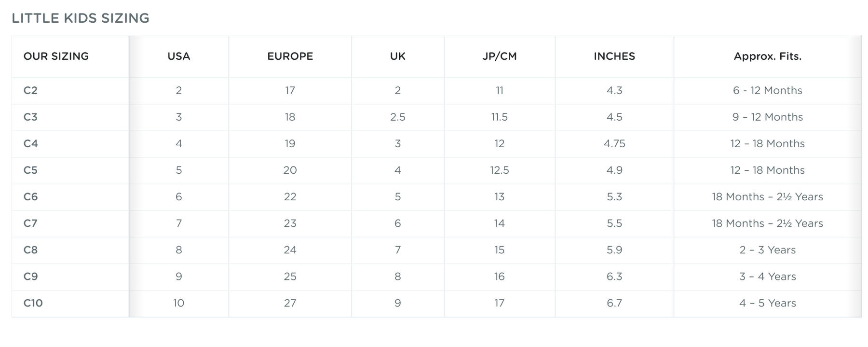Select the C9 size row label
868x347 pixels.
click(30, 276)
